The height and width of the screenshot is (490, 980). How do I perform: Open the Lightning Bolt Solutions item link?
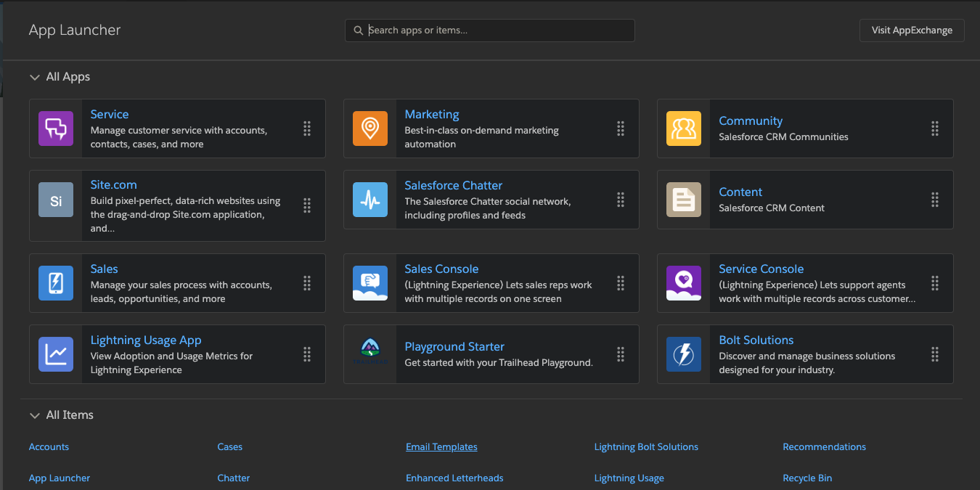[646, 446]
